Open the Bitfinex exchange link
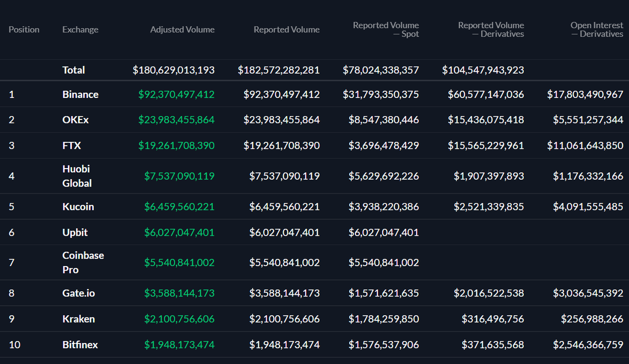The image size is (629, 364). (80, 345)
